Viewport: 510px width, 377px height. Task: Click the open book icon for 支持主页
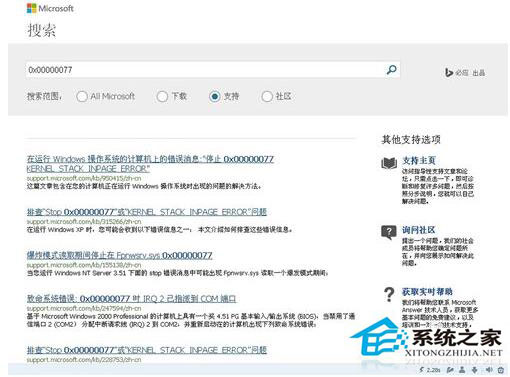pyautogui.click(x=389, y=163)
